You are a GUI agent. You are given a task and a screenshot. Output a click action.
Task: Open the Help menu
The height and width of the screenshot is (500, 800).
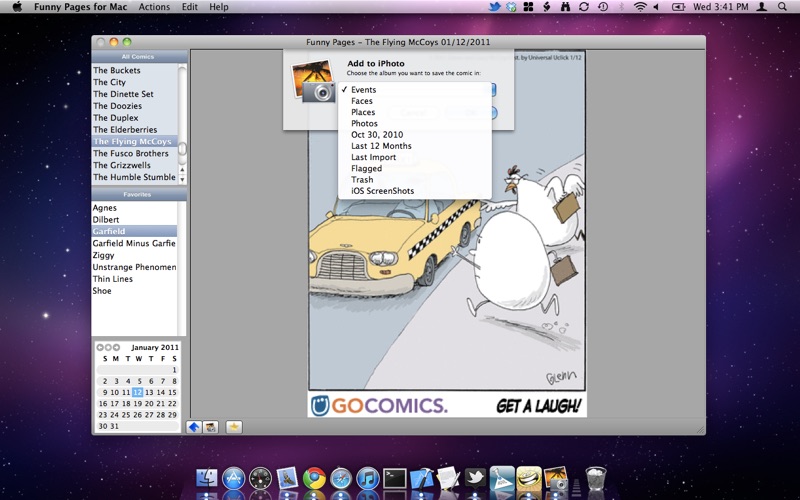[x=219, y=7]
